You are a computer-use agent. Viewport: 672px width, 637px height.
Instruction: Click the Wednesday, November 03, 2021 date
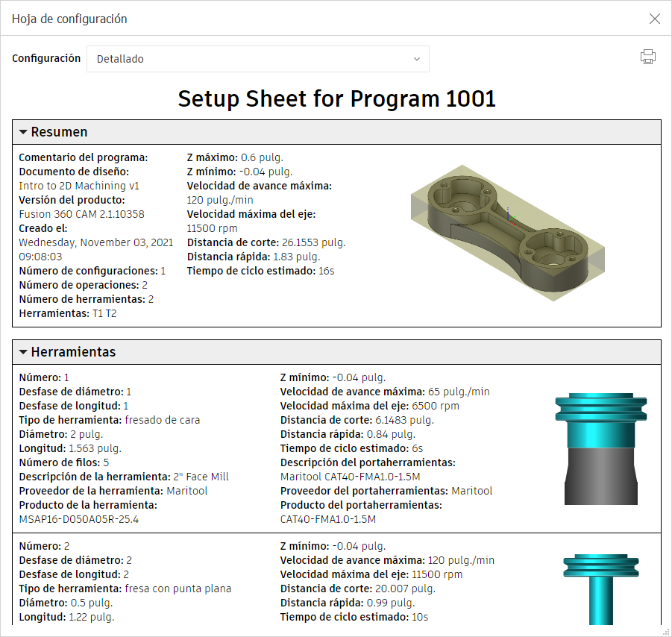[x=96, y=242]
